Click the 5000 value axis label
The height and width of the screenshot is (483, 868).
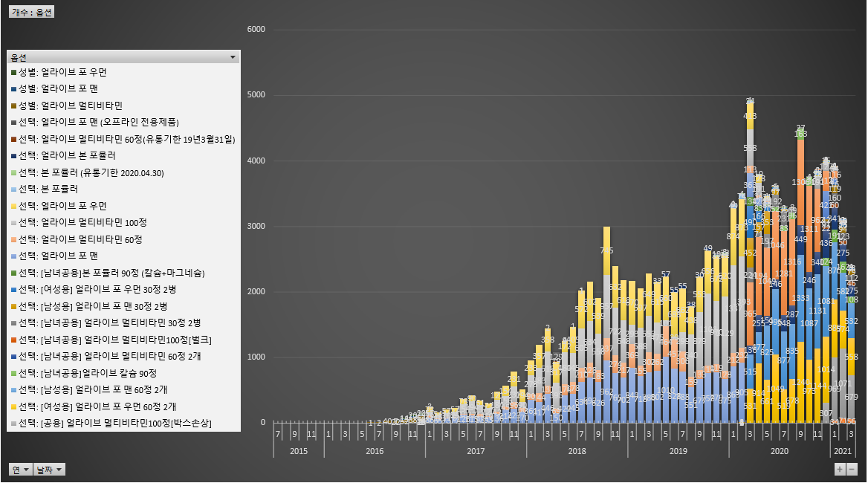click(256, 94)
